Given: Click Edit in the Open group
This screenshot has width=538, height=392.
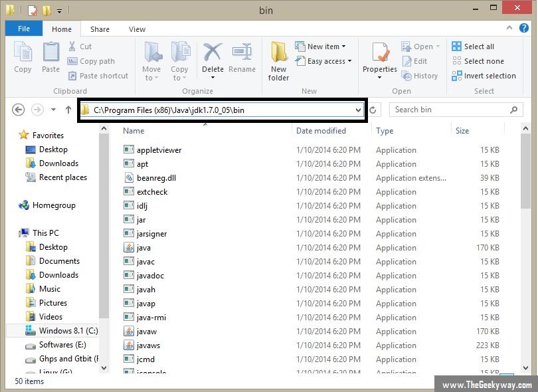Looking at the screenshot, I should (414, 61).
